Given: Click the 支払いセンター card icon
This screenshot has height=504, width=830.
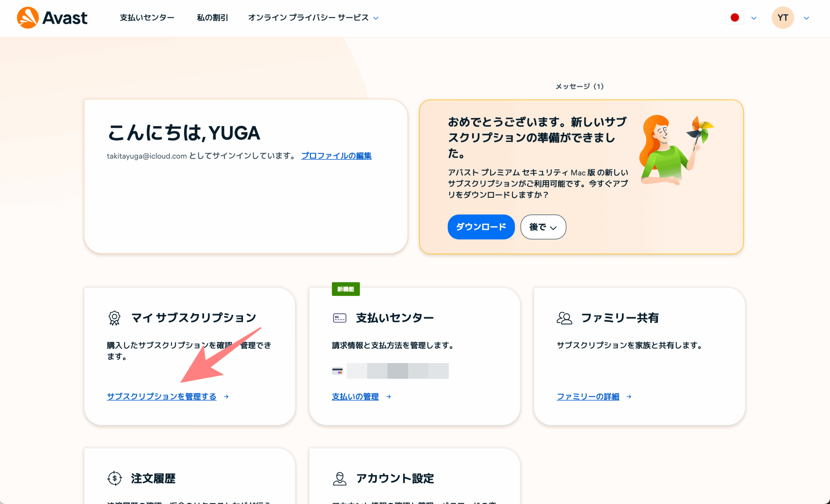Looking at the screenshot, I should (339, 318).
